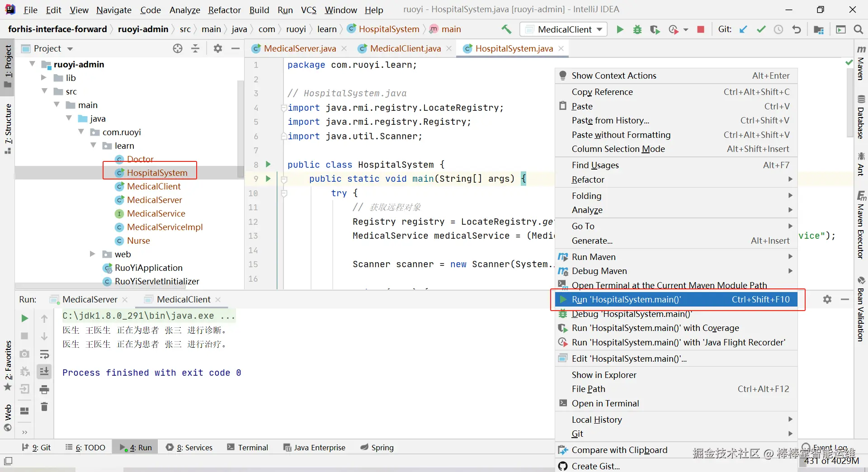Click the Git update project arrow icon
The image size is (868, 472).
pos(743,29)
